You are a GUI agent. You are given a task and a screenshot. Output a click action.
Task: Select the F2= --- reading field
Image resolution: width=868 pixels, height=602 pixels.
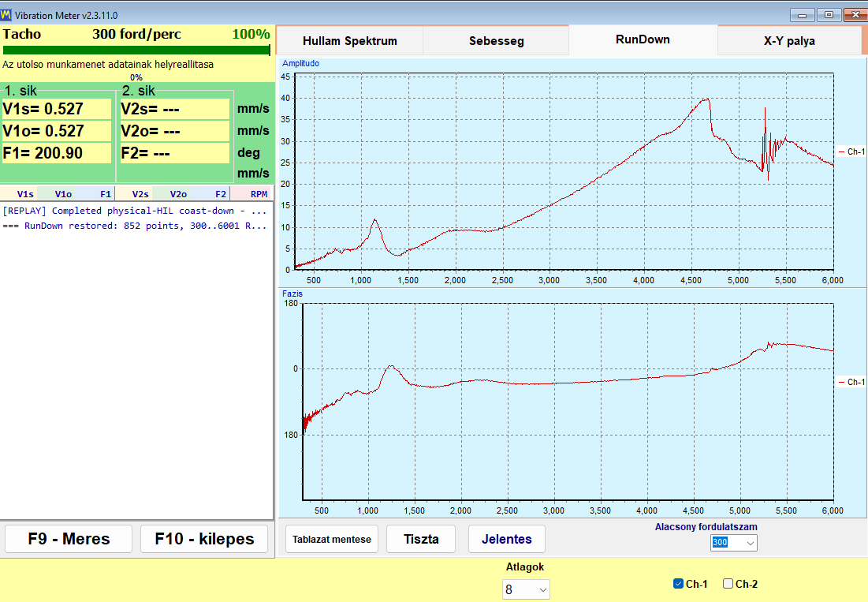click(x=174, y=153)
